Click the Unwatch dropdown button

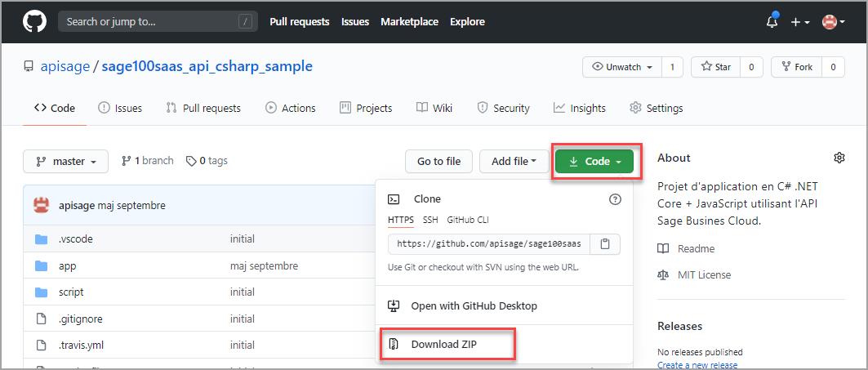[x=622, y=67]
